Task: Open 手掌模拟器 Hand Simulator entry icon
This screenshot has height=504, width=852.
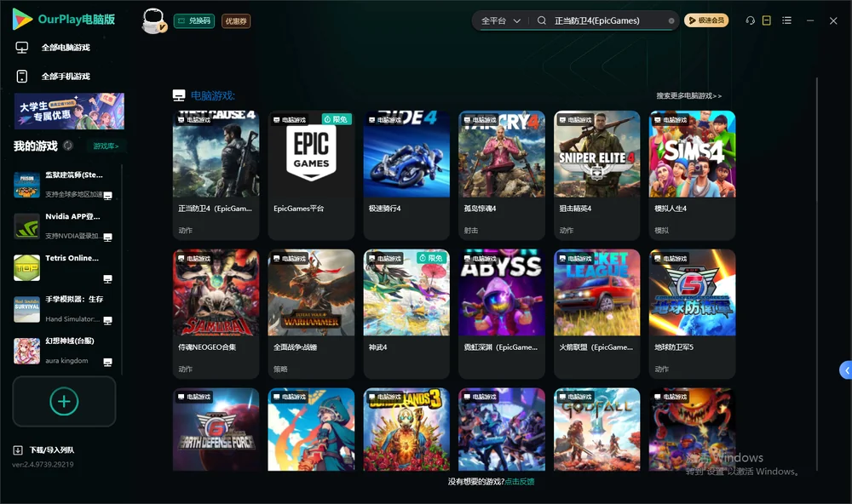Action: tap(26, 309)
